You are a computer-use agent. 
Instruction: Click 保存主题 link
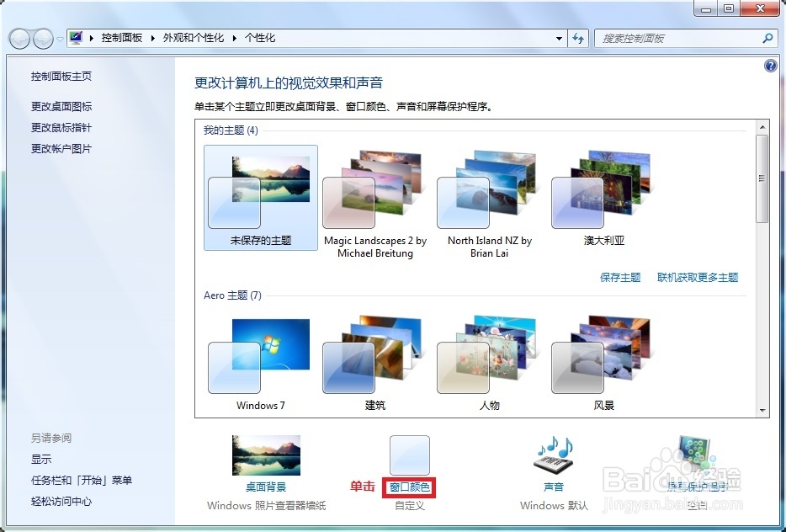(620, 277)
